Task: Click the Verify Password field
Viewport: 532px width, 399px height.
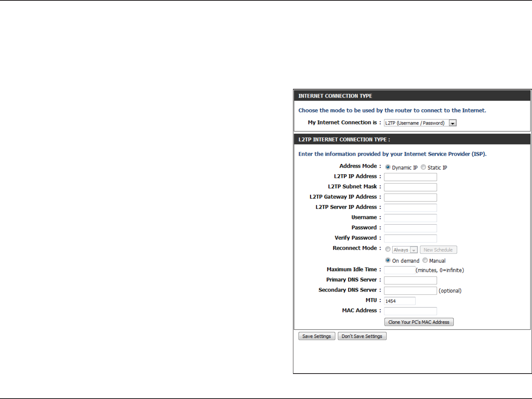Action: click(x=410, y=238)
